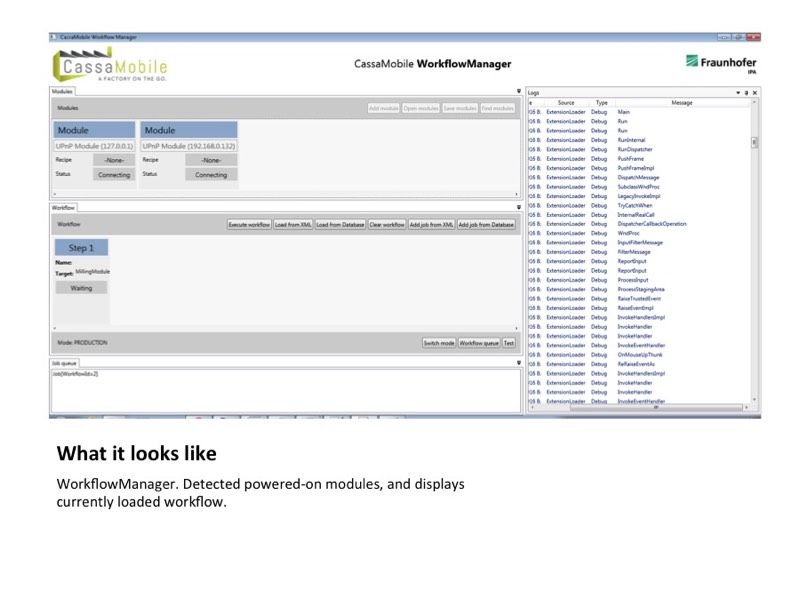Select the Workflow tab

pos(63,208)
